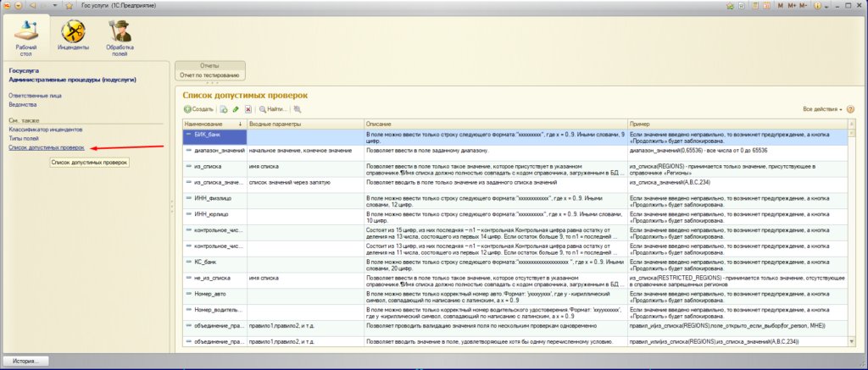
Task: Expand the Все действия dropdown
Action: point(822,109)
